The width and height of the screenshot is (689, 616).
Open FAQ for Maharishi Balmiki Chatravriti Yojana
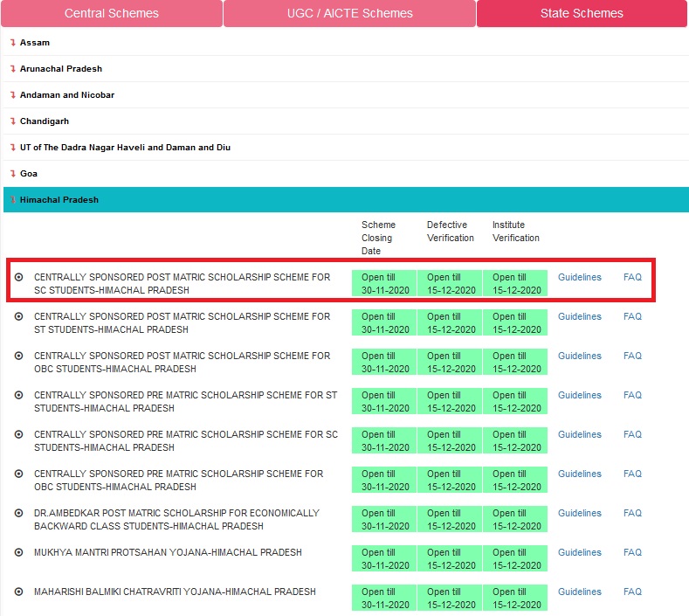pyautogui.click(x=632, y=592)
